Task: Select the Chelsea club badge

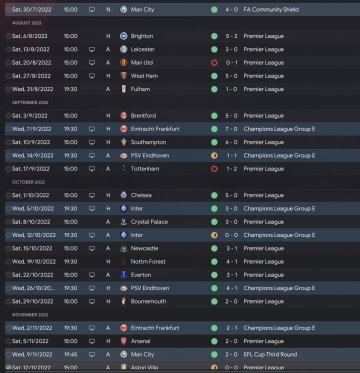Action: [x=124, y=195]
